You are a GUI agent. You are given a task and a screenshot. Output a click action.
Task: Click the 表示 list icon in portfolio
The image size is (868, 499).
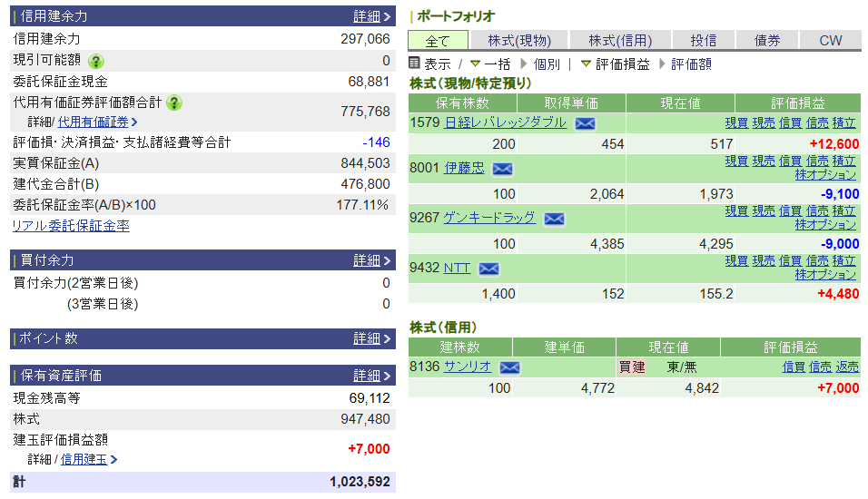coord(415,64)
